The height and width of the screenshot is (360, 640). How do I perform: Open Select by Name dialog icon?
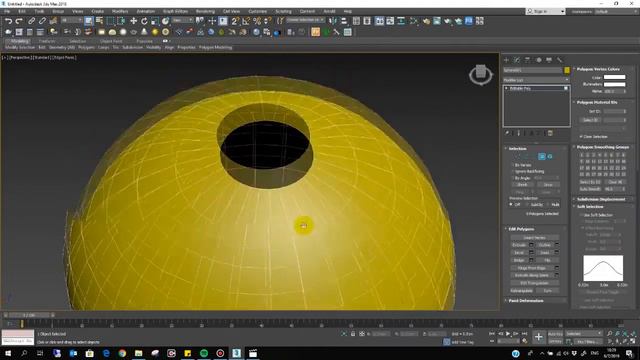[99, 21]
